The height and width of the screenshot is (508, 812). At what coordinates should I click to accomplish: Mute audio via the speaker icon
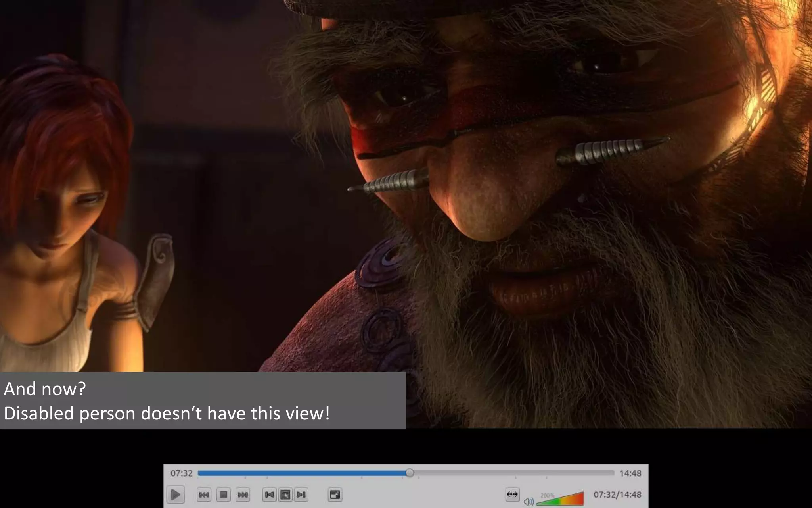[529, 502]
